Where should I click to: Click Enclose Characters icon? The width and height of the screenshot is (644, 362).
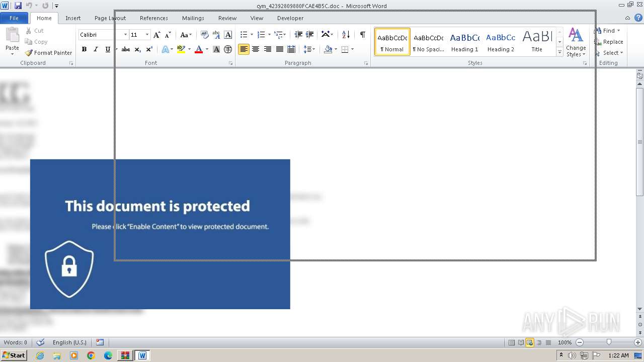(228, 49)
